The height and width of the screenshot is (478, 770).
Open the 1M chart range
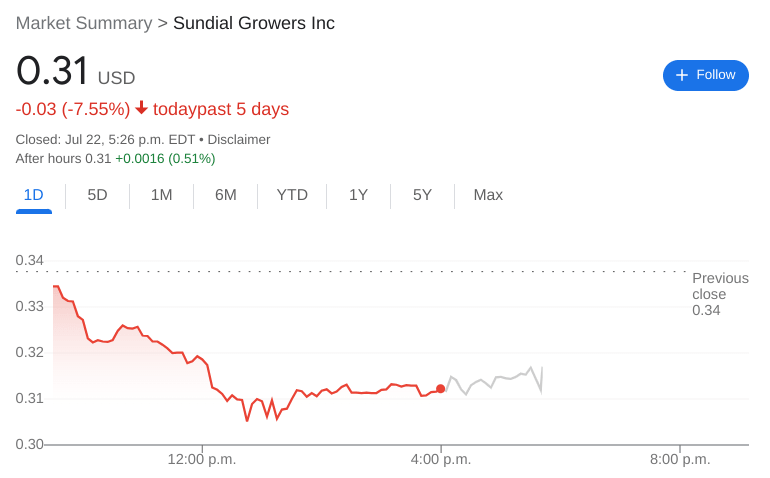161,195
